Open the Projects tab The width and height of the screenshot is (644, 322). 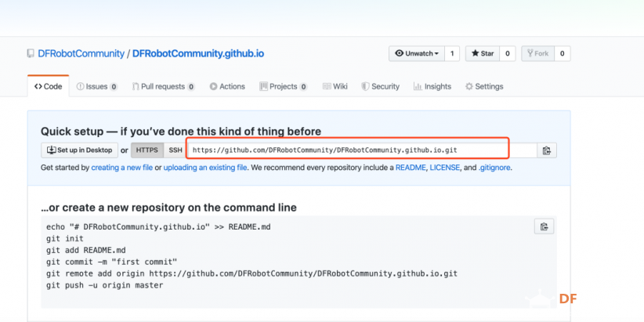(x=284, y=86)
